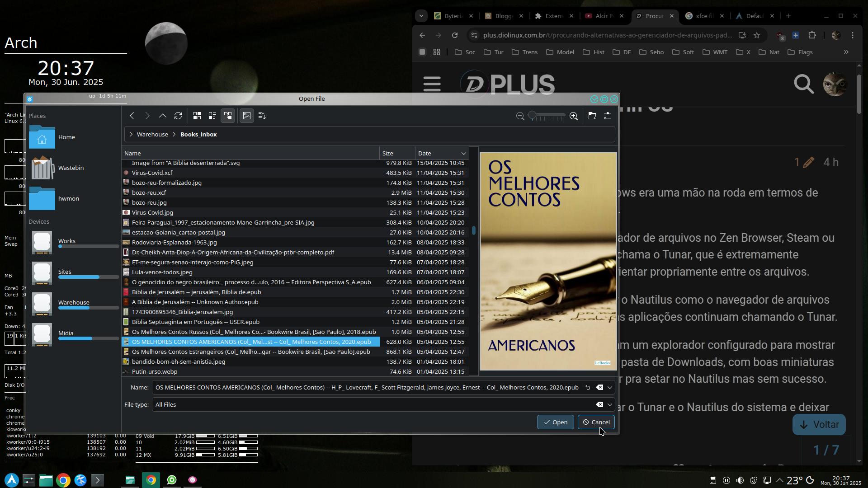Clear the Name field text
This screenshot has height=488, width=868.
(599, 388)
